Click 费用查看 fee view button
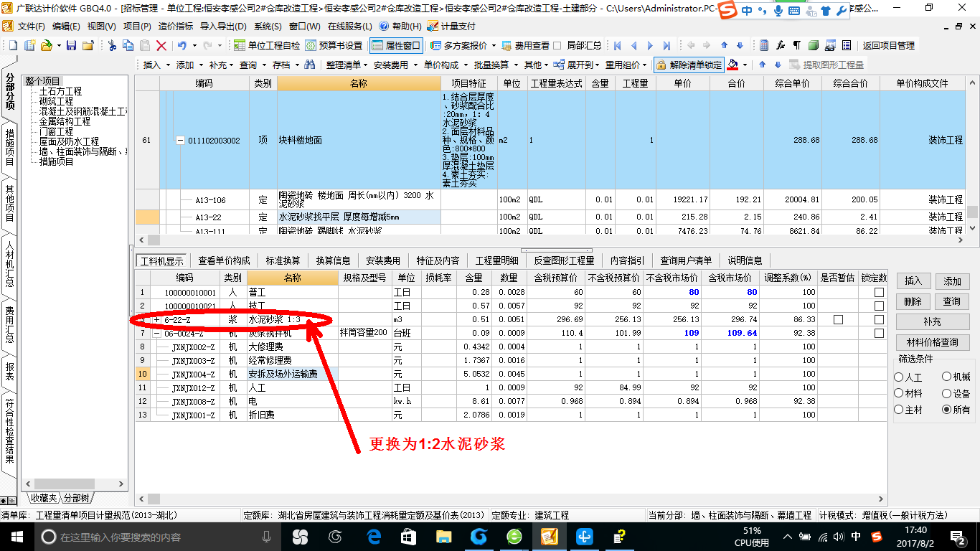This screenshot has width=980, height=551. (525, 45)
